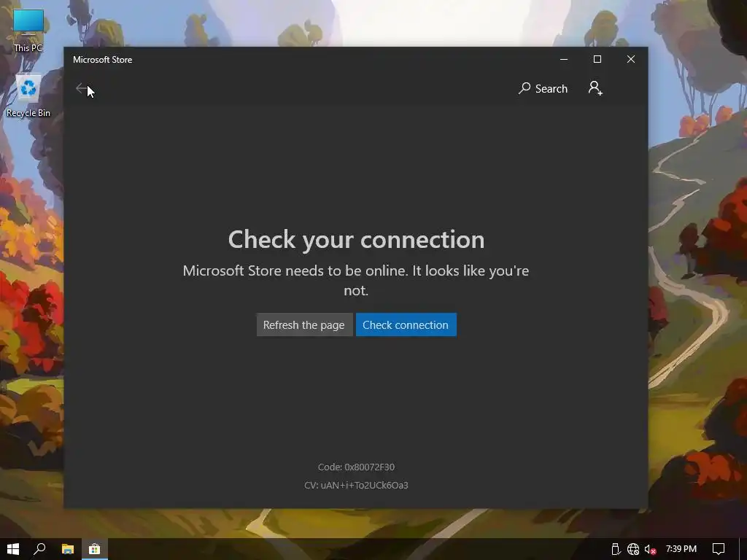
Task: Click the Refresh the page button
Action: 304,324
